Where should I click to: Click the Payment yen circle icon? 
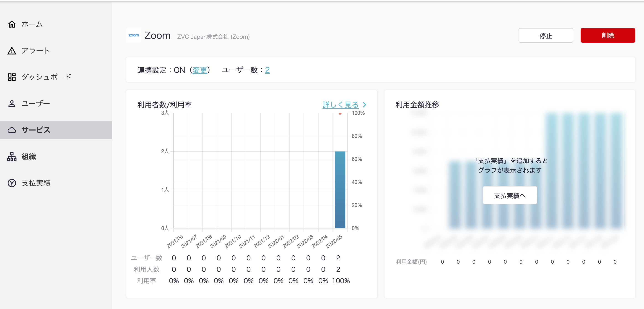pyautogui.click(x=12, y=183)
